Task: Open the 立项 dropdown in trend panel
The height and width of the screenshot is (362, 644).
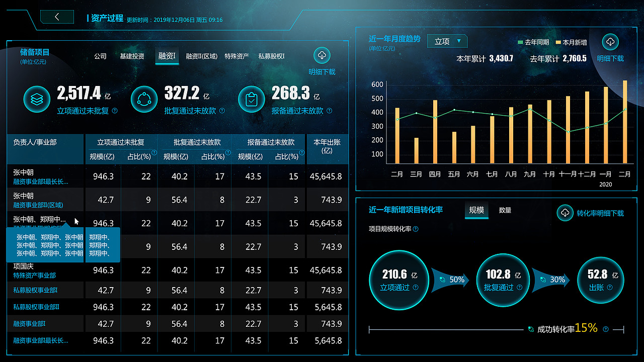Action: (x=447, y=41)
